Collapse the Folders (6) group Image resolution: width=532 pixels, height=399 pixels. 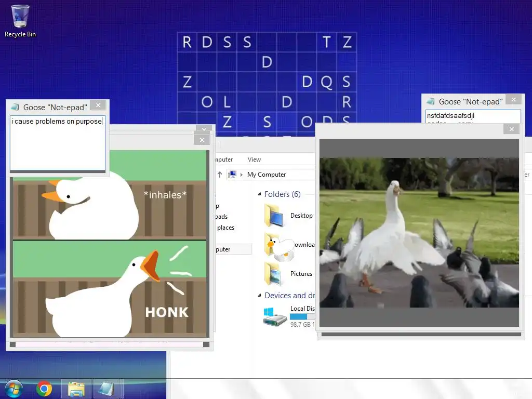click(259, 194)
